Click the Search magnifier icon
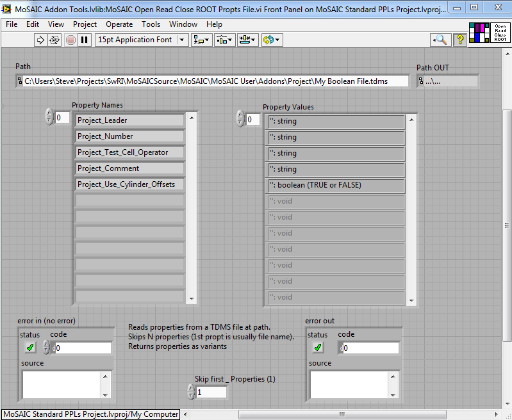Image resolution: width=512 pixels, height=420 pixels. (x=440, y=40)
